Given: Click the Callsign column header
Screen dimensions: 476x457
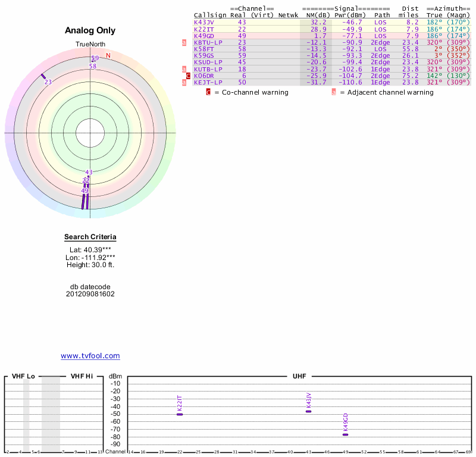Looking at the screenshot, I should pos(210,15).
